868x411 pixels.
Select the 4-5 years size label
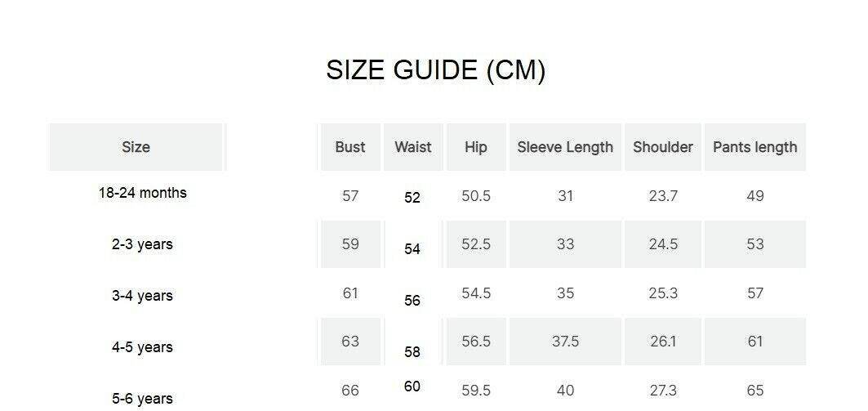[x=142, y=347]
